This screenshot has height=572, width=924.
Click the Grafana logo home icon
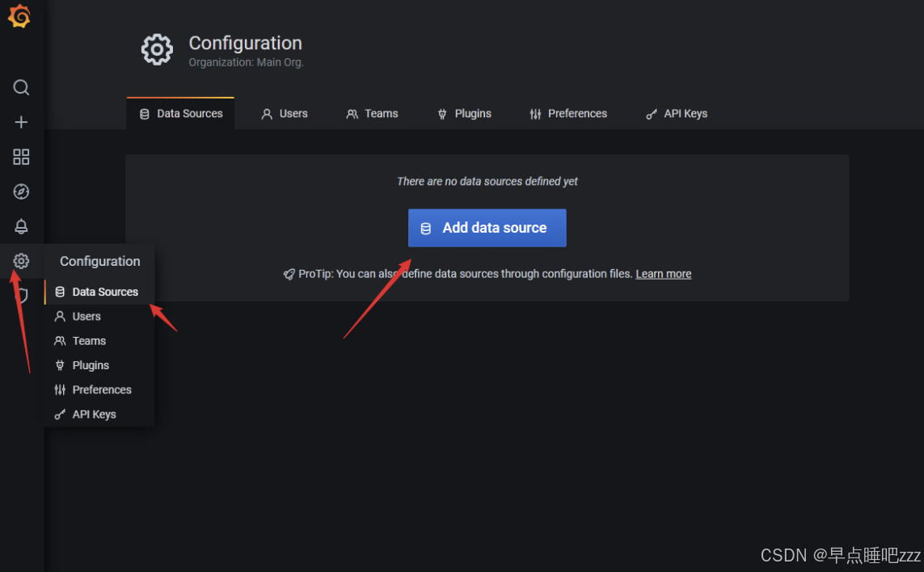coord(19,16)
